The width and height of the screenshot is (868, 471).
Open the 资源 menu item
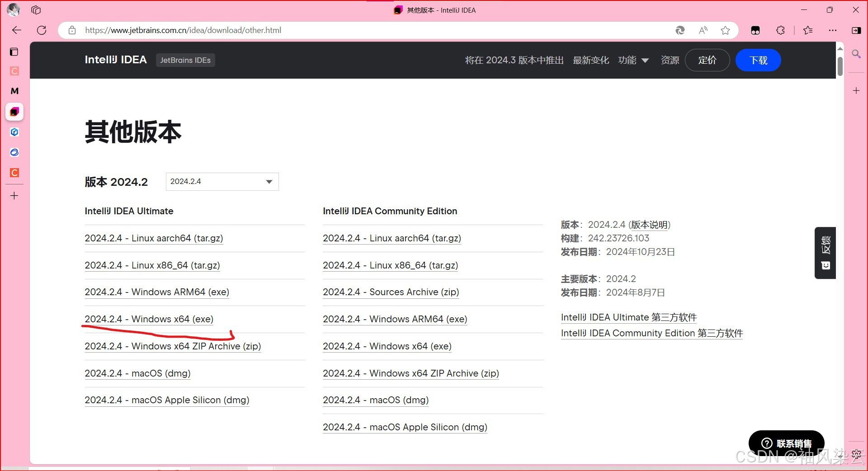click(x=670, y=60)
